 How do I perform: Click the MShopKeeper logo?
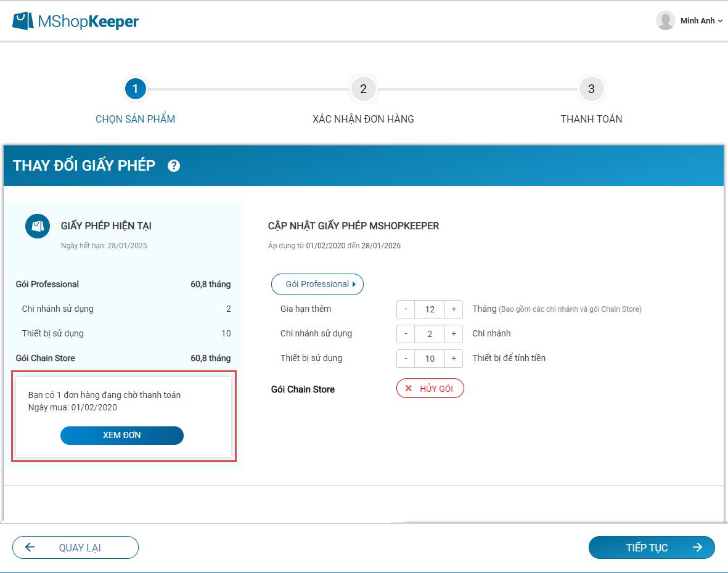75,21
